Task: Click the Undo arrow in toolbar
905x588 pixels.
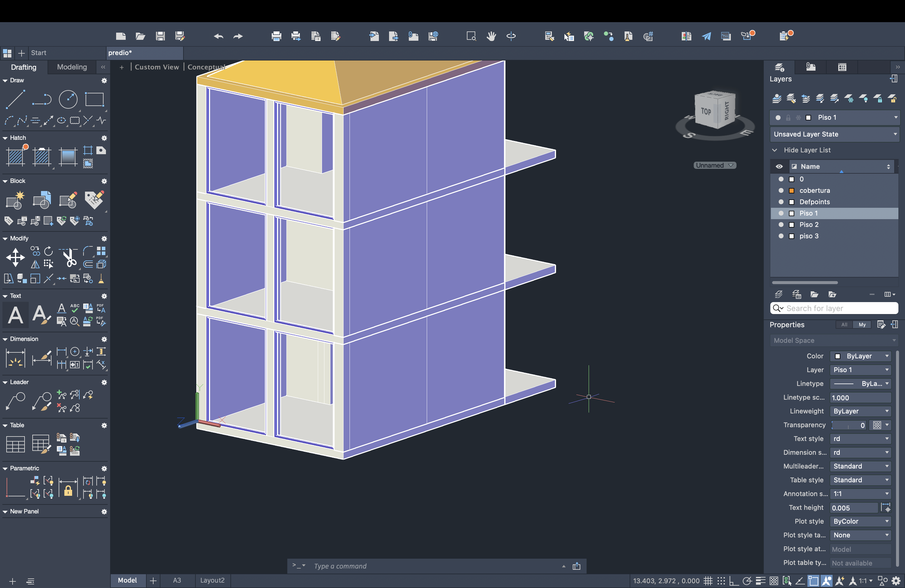Action: [x=218, y=36]
